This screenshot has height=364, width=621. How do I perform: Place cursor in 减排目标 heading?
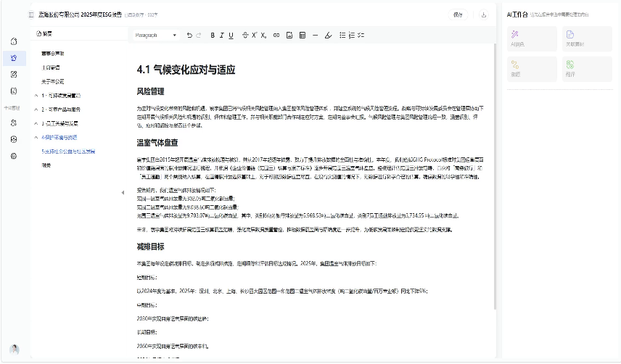pos(150,247)
